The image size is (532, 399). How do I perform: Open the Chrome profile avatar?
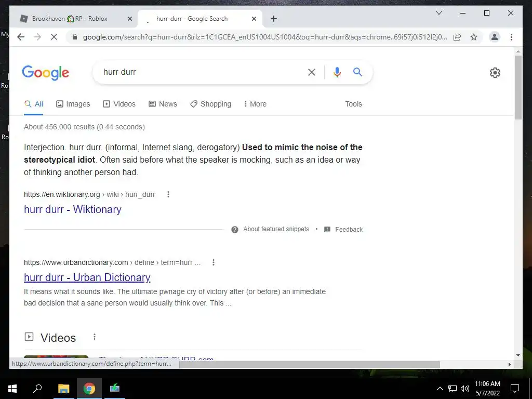point(495,37)
